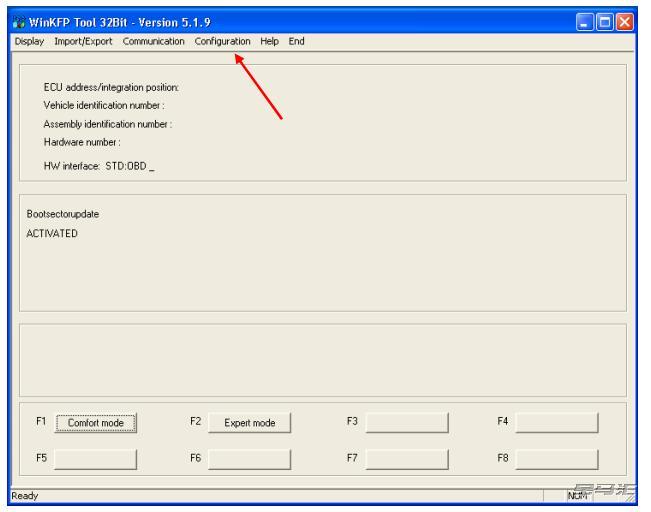Click the 'HW interface: STD:OBD _' text

click(99, 167)
